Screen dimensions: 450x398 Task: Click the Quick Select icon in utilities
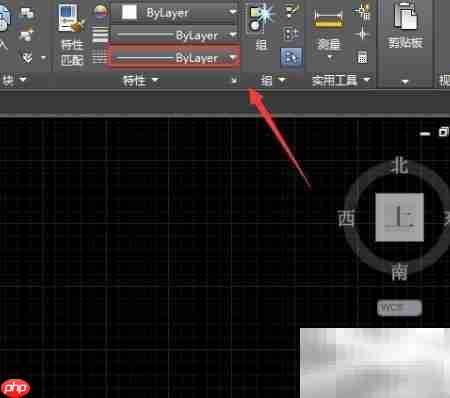coord(362,12)
